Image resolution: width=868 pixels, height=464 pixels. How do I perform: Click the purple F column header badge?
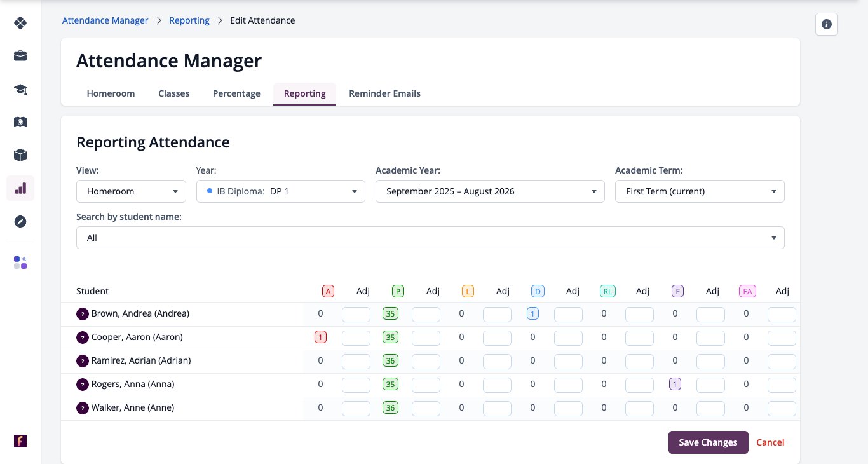pyautogui.click(x=677, y=291)
